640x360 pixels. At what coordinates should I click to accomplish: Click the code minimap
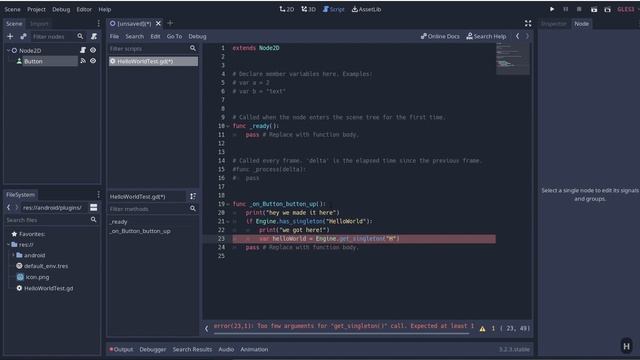point(513,59)
